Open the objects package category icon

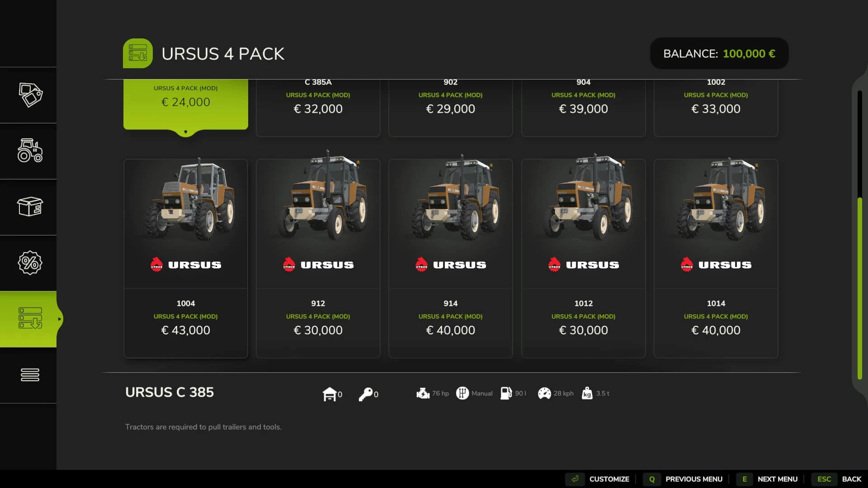(x=30, y=207)
